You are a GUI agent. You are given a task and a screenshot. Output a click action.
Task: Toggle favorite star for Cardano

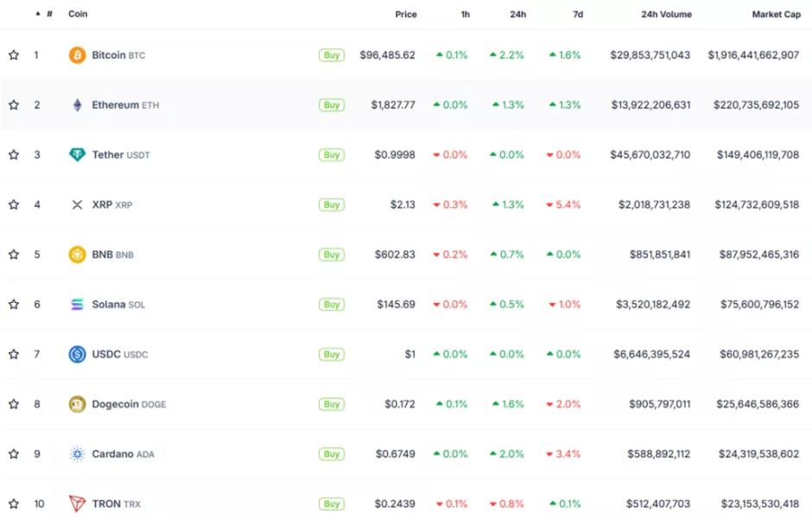coord(14,454)
